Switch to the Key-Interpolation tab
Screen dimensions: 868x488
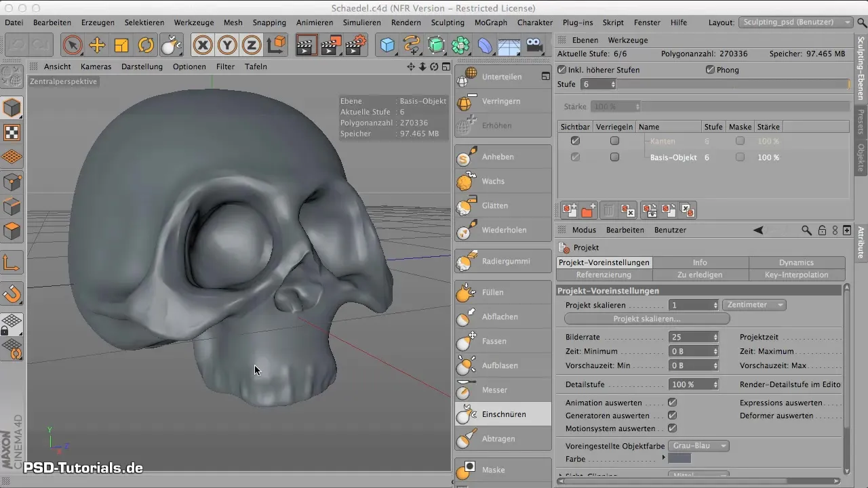click(x=796, y=274)
